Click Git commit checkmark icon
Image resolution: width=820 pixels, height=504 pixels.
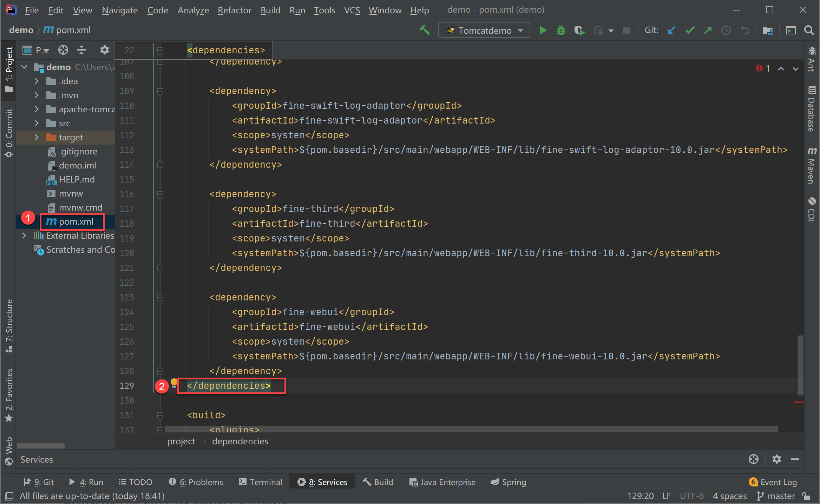pyautogui.click(x=690, y=31)
